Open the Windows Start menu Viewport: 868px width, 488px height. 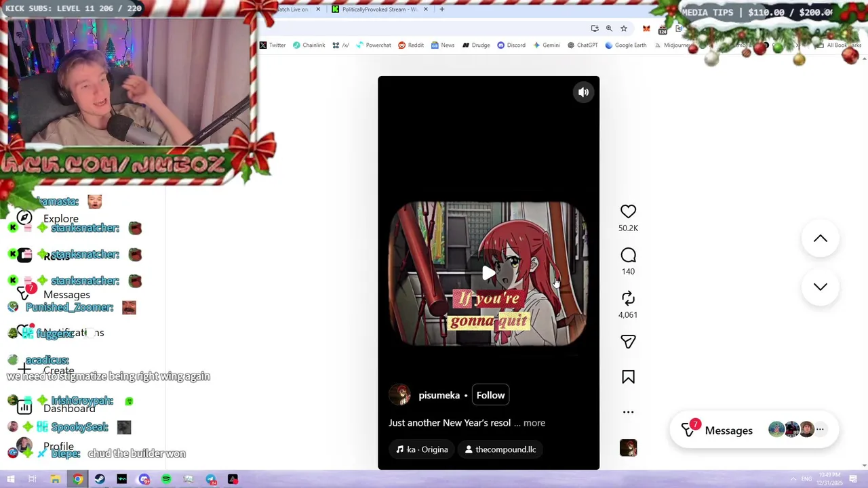point(11,479)
